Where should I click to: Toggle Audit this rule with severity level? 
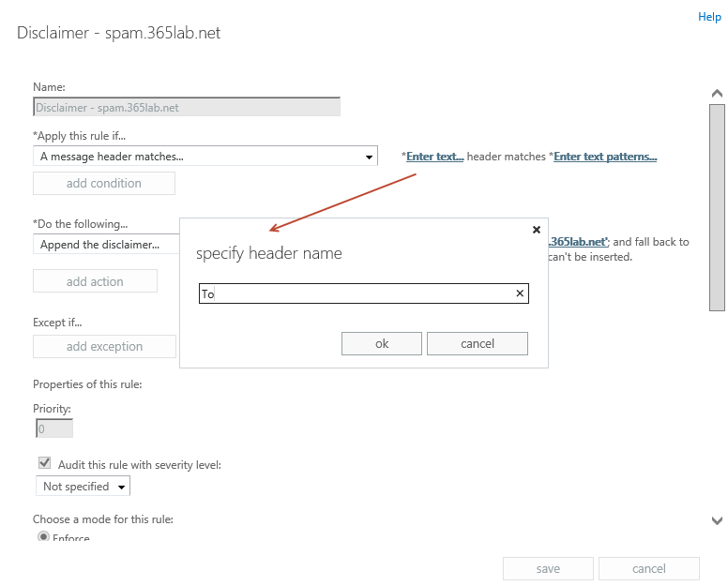44,463
